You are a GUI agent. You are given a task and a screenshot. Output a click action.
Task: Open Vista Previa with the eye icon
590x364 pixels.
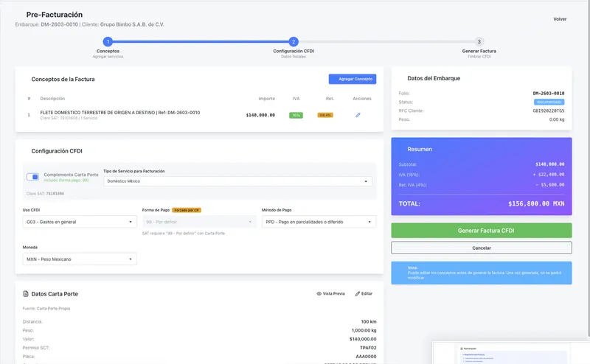tap(330, 293)
